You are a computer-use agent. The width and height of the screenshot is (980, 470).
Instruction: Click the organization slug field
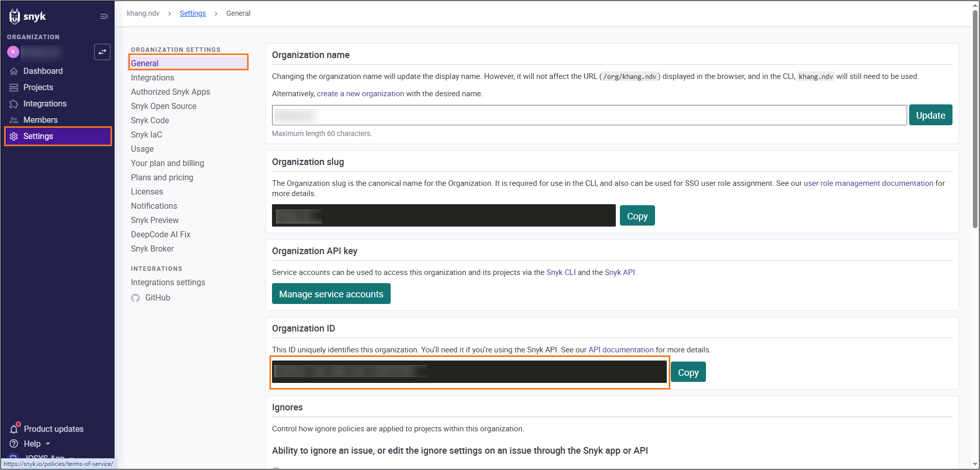pos(444,215)
